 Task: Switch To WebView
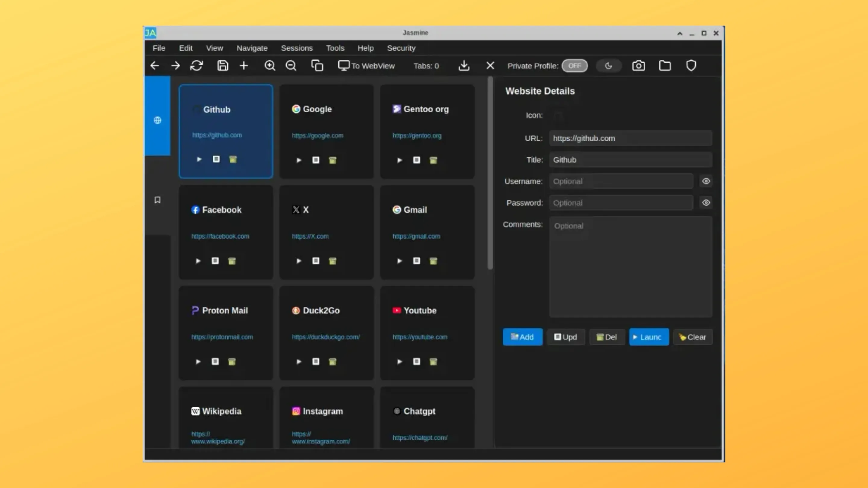(x=366, y=66)
